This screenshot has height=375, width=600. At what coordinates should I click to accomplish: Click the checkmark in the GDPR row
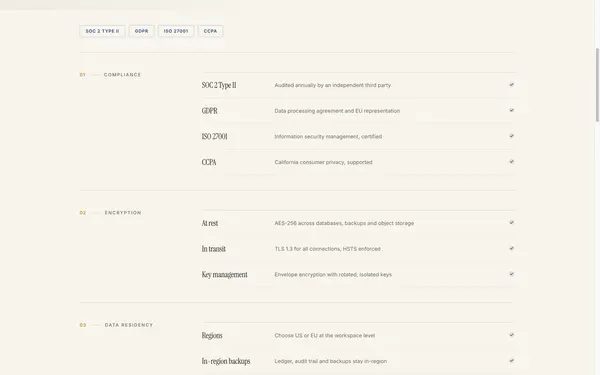(512, 110)
